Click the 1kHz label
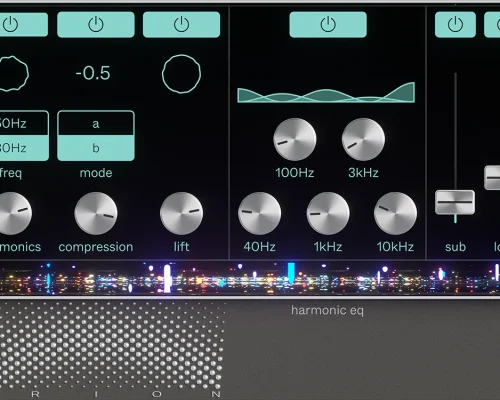The image size is (500, 400). point(328,247)
